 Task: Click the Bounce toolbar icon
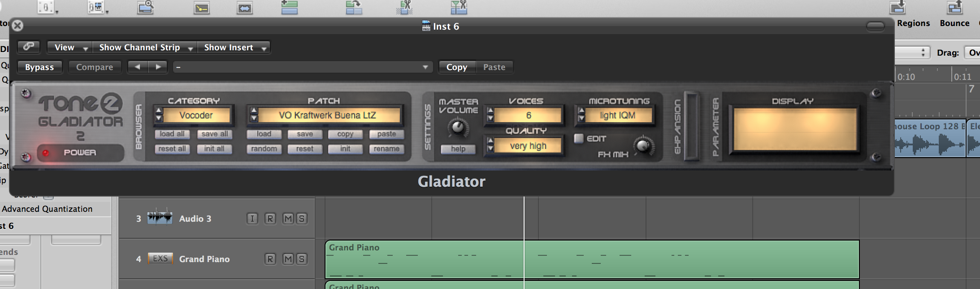(954, 7)
